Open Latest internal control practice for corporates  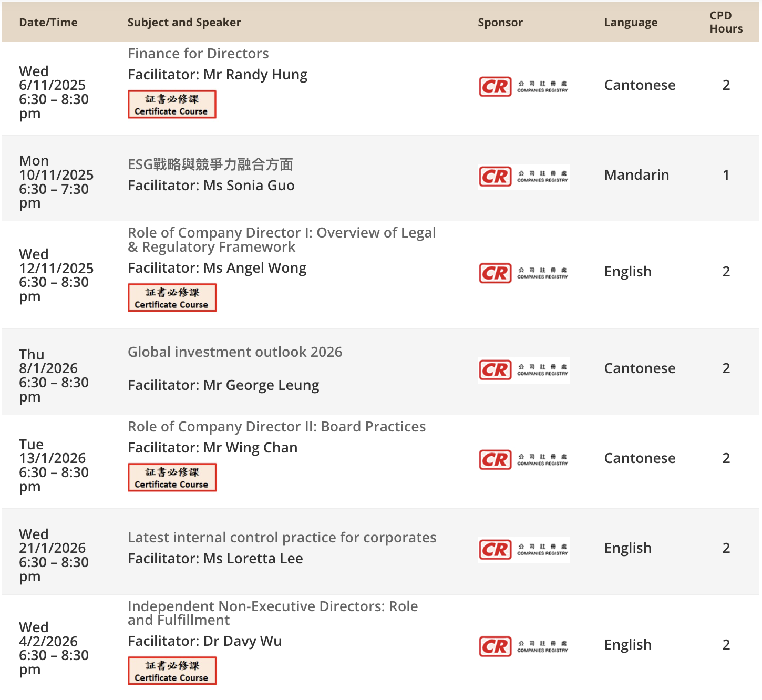tap(282, 538)
